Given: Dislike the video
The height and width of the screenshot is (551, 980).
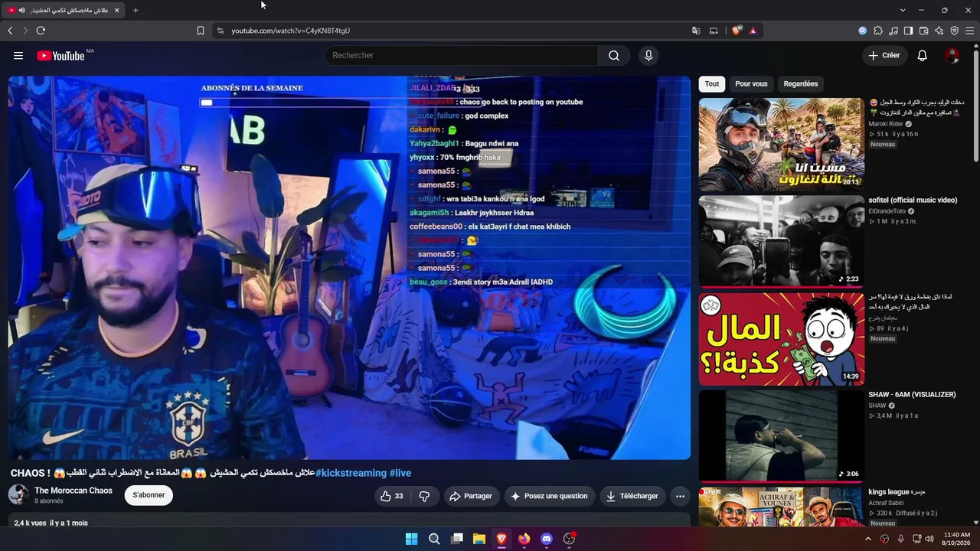Looking at the screenshot, I should (x=424, y=496).
